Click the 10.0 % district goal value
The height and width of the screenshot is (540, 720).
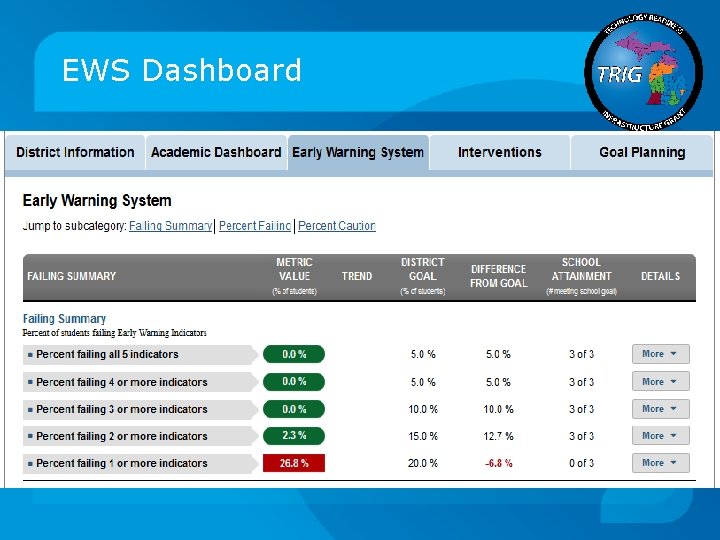coord(423,409)
